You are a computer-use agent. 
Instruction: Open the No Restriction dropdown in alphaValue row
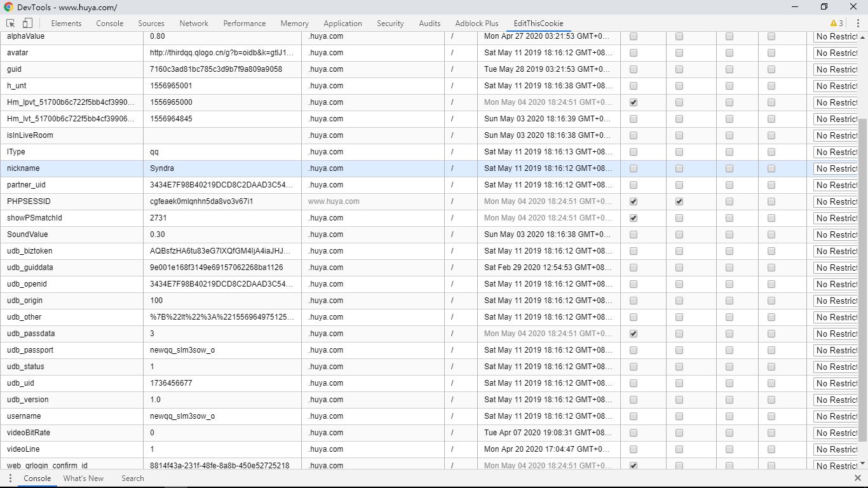(836, 36)
